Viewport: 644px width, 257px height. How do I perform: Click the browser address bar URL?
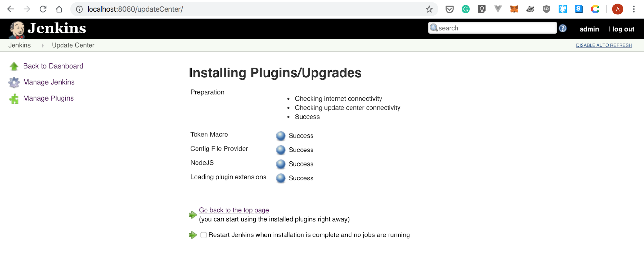click(x=135, y=9)
